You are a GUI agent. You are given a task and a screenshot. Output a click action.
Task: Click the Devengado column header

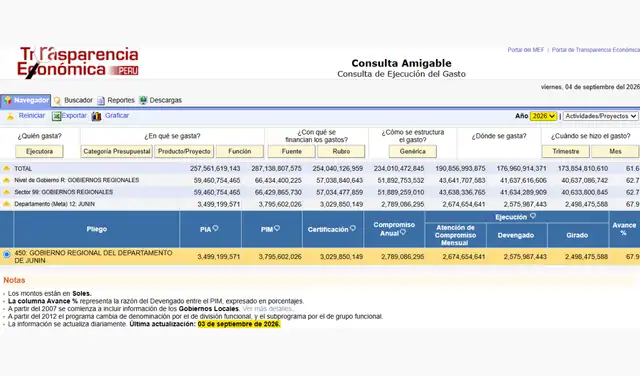[516, 235]
